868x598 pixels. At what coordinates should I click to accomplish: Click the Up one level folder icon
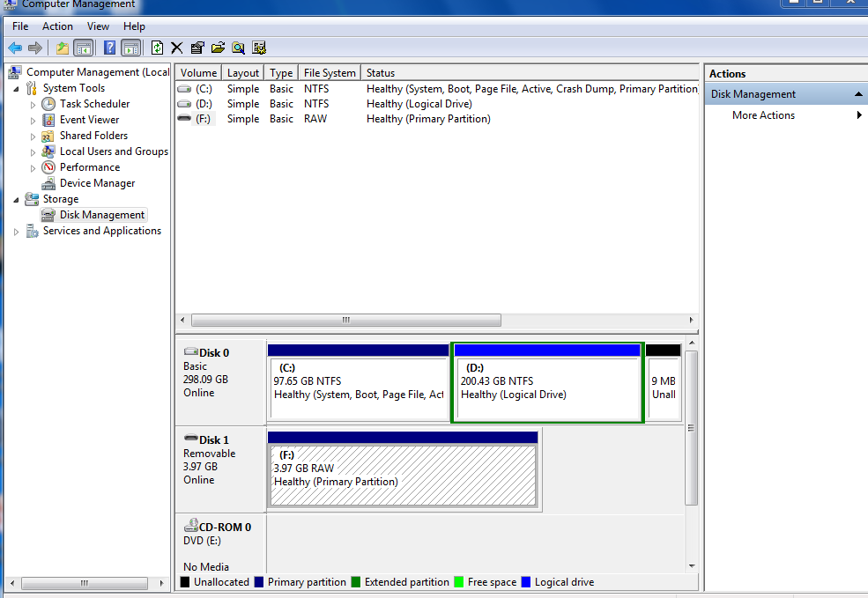[63, 48]
